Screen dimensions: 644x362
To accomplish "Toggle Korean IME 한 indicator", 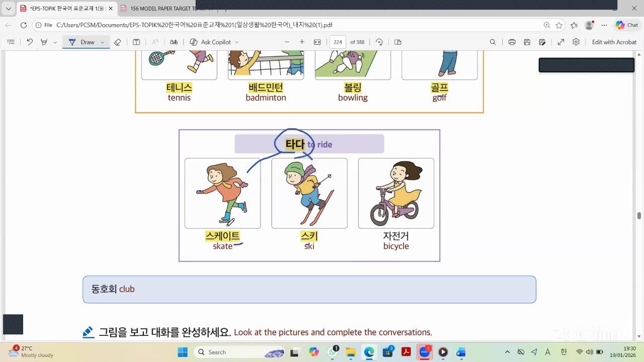I will (x=563, y=352).
